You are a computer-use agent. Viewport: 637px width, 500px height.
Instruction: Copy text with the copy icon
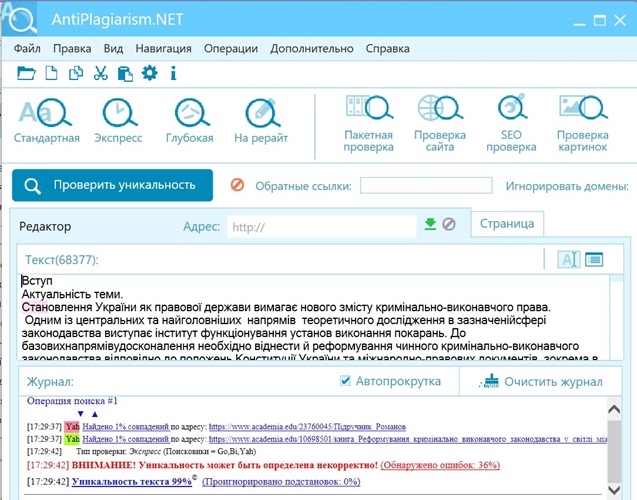tap(76, 74)
